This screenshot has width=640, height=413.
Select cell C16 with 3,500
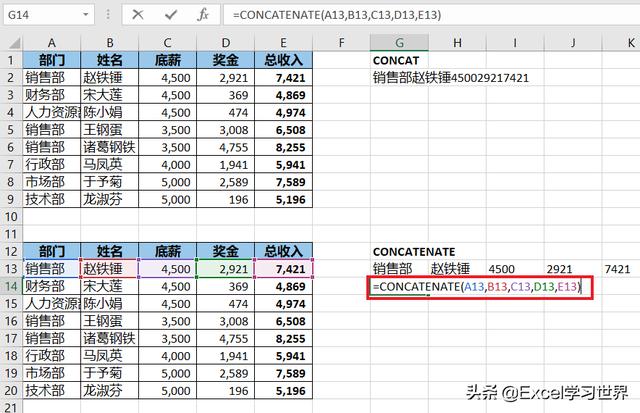[167, 321]
